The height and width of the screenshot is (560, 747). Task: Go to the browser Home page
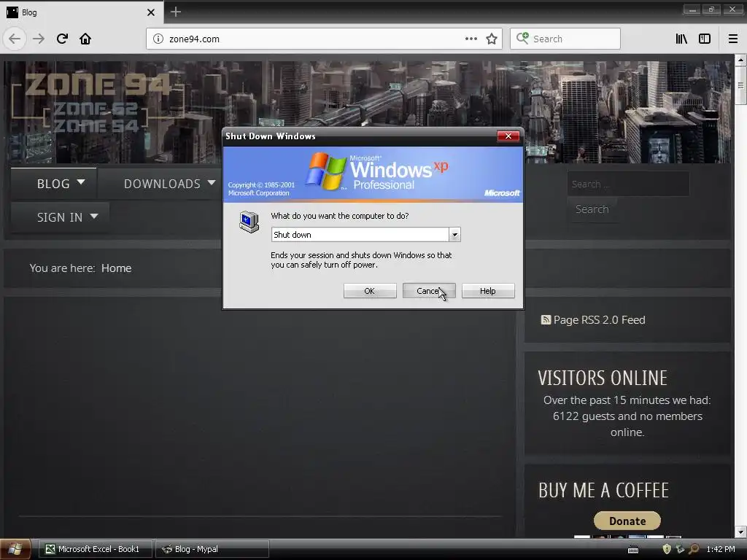[x=85, y=39]
